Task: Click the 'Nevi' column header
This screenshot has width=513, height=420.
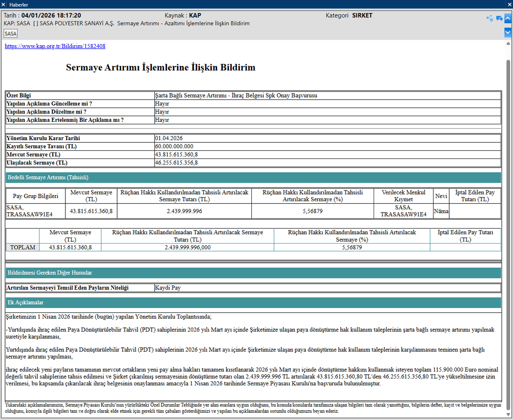Action: coord(441,196)
